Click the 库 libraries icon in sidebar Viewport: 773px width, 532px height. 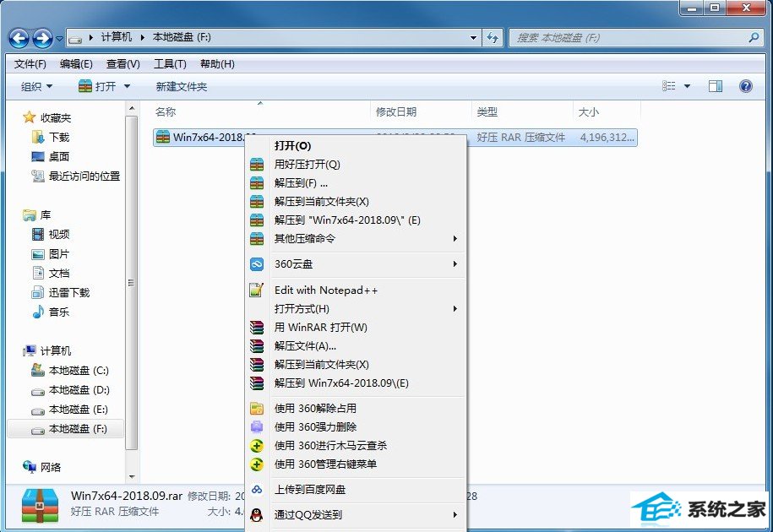click(x=29, y=214)
